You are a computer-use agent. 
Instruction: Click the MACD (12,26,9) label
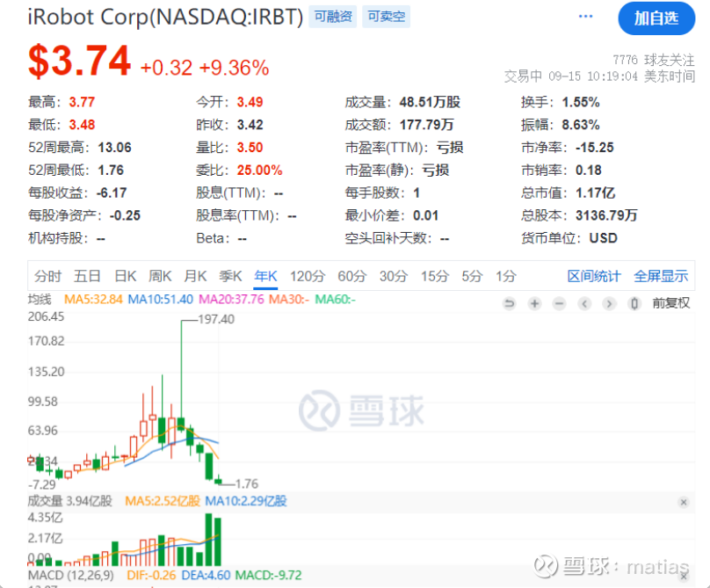coord(70,576)
